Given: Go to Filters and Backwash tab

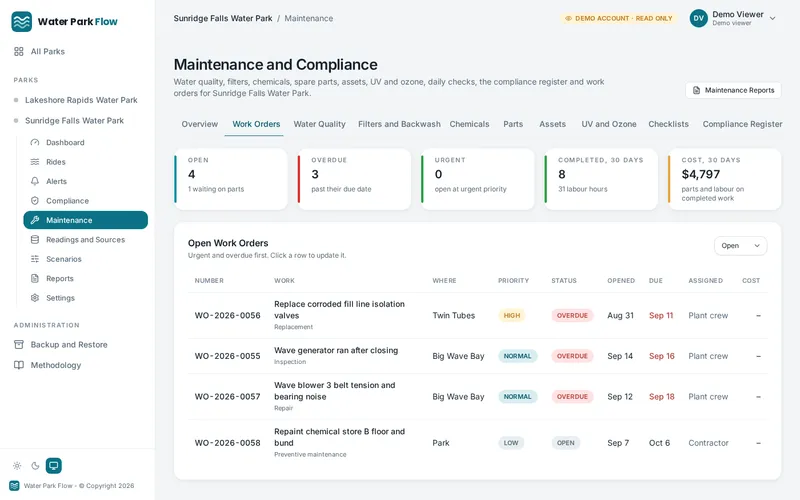Looking at the screenshot, I should pos(399,124).
